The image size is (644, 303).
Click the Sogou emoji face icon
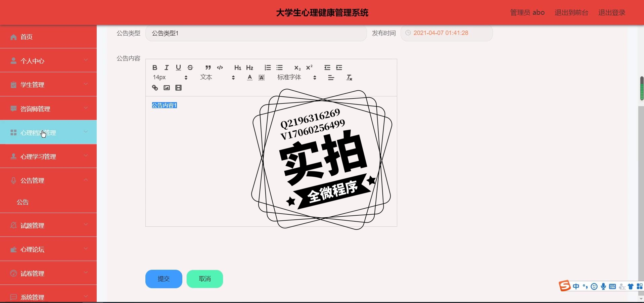tap(594, 287)
